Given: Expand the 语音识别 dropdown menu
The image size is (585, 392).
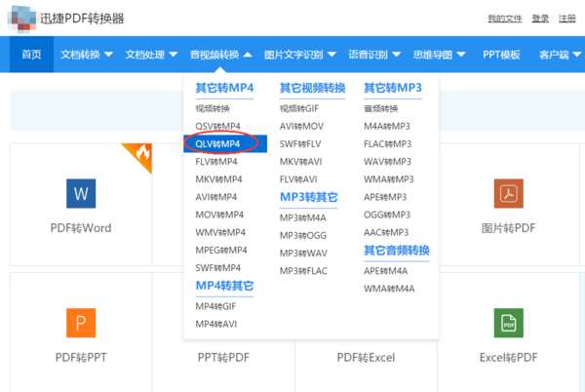Looking at the screenshot, I should (x=374, y=55).
